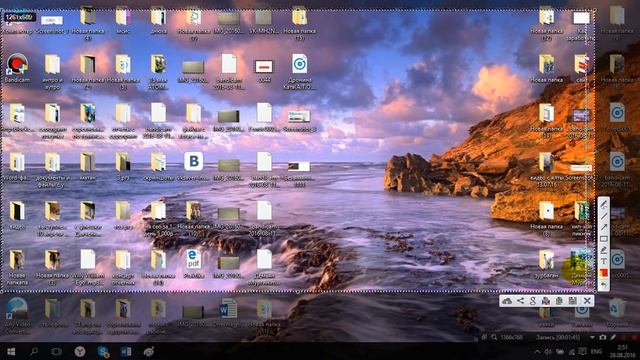Image resolution: width=640 pixels, height=360 pixels.
Task: Undo the last Lightshot annotation
Action: (604, 284)
